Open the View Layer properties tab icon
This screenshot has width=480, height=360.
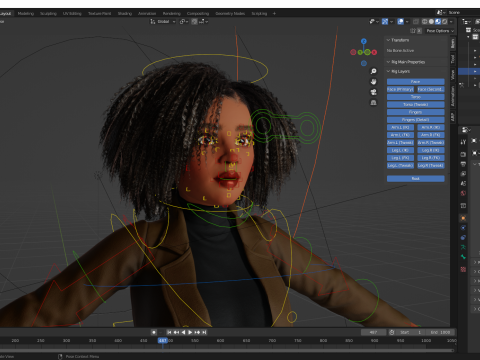[x=463, y=174]
